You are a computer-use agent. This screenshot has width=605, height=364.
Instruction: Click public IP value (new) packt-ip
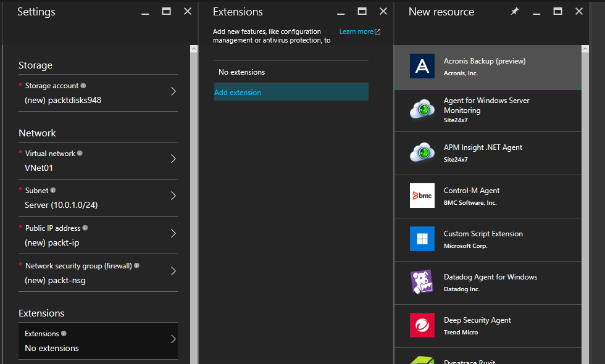click(x=52, y=243)
